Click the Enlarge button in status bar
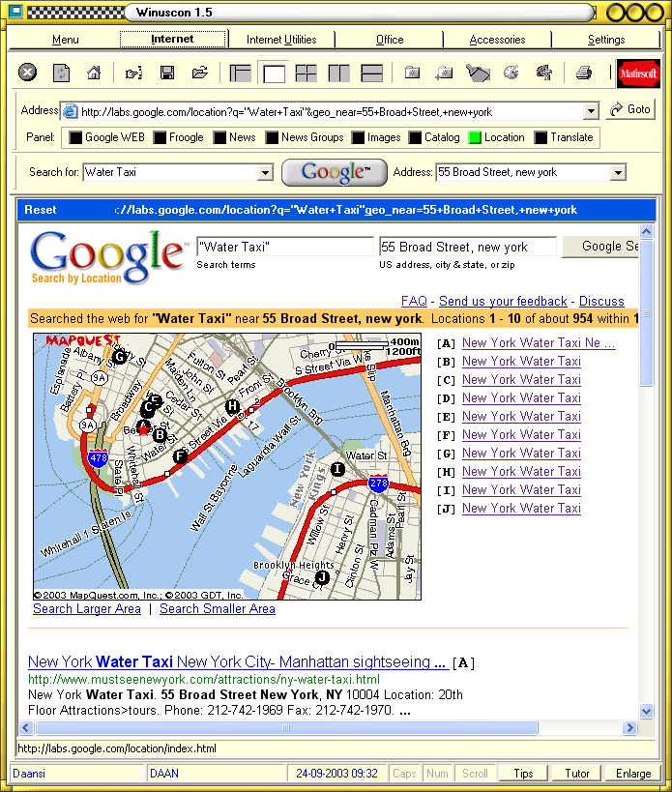Screen dimensions: 672x792 coord(633,774)
